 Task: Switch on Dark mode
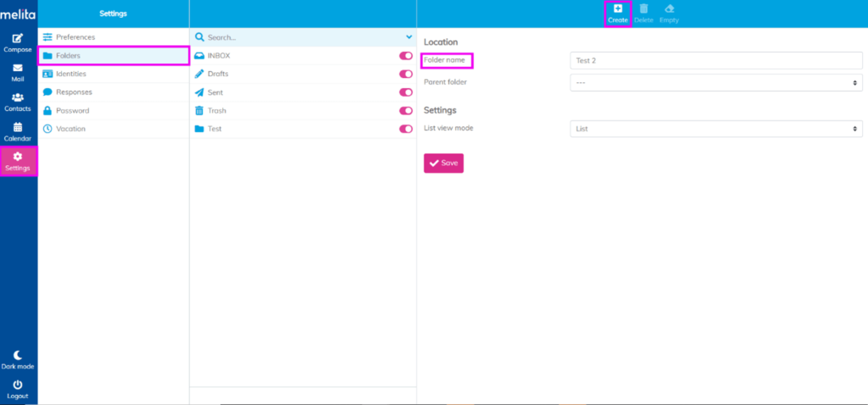(18, 356)
